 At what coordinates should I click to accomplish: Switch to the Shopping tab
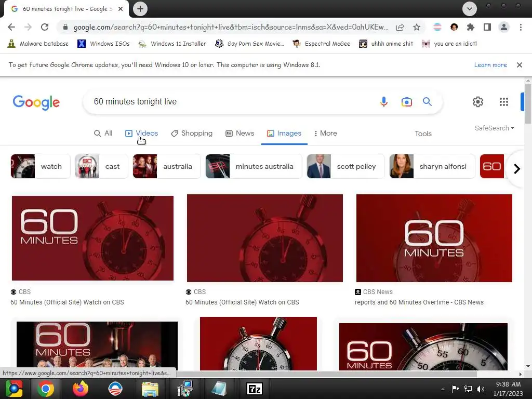[192, 134]
